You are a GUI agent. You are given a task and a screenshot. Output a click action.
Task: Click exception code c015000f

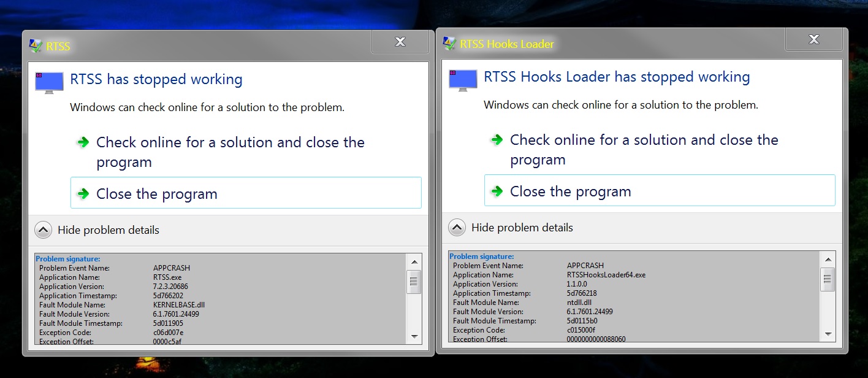tap(581, 330)
